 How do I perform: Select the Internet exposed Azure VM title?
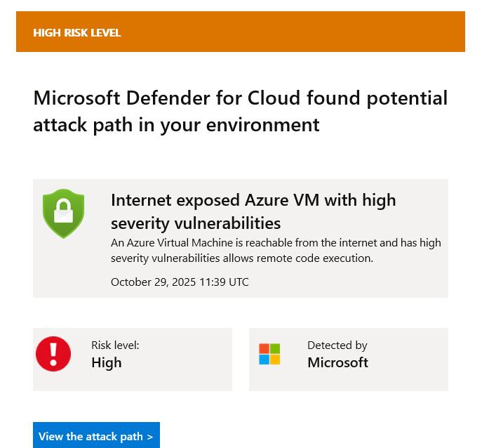point(253,211)
